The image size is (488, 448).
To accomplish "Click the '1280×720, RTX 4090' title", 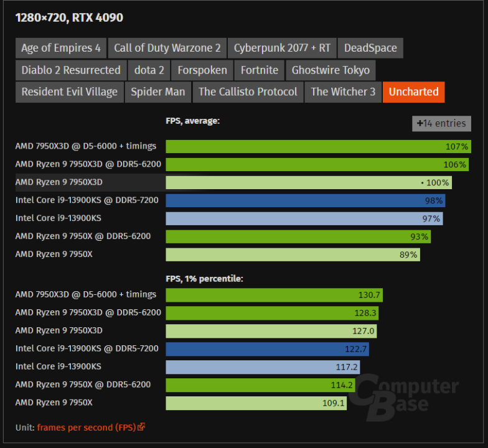I will pos(70,17).
